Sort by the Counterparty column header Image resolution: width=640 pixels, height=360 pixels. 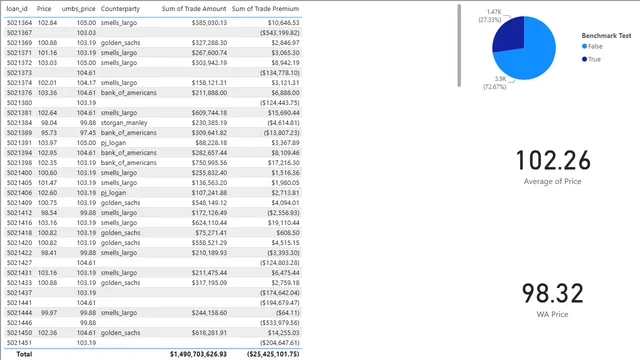120,9
